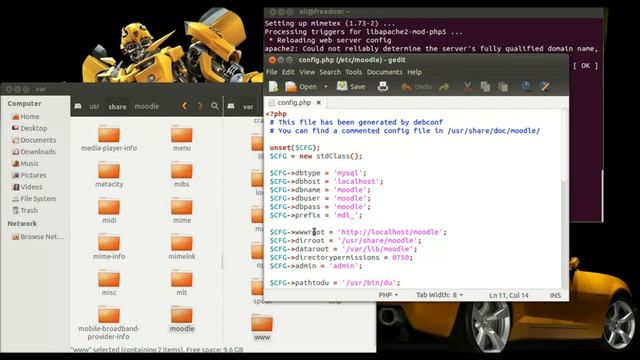Image resolution: width=640 pixels, height=360 pixels.
Task: Go forward with right arrow in file manager
Action: click(x=200, y=106)
